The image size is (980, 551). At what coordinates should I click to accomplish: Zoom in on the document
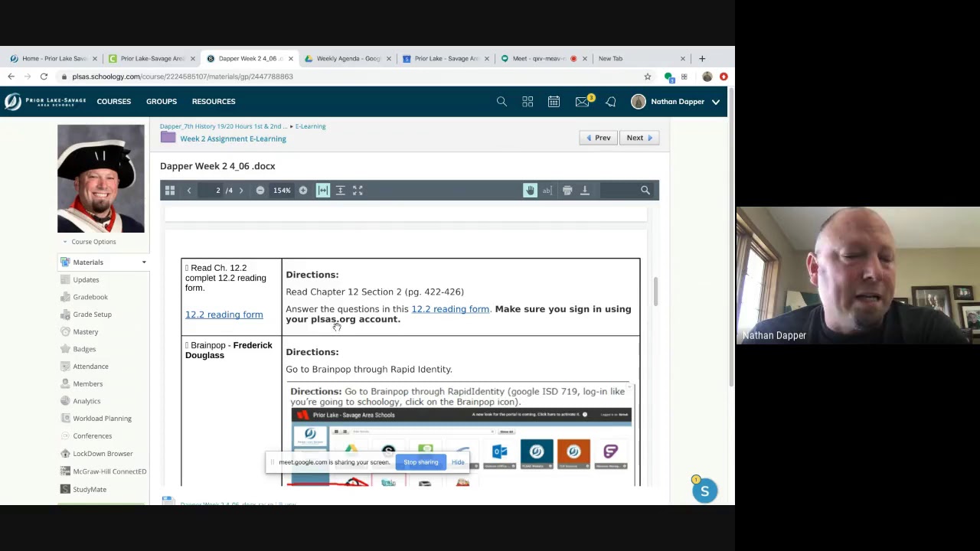303,191
